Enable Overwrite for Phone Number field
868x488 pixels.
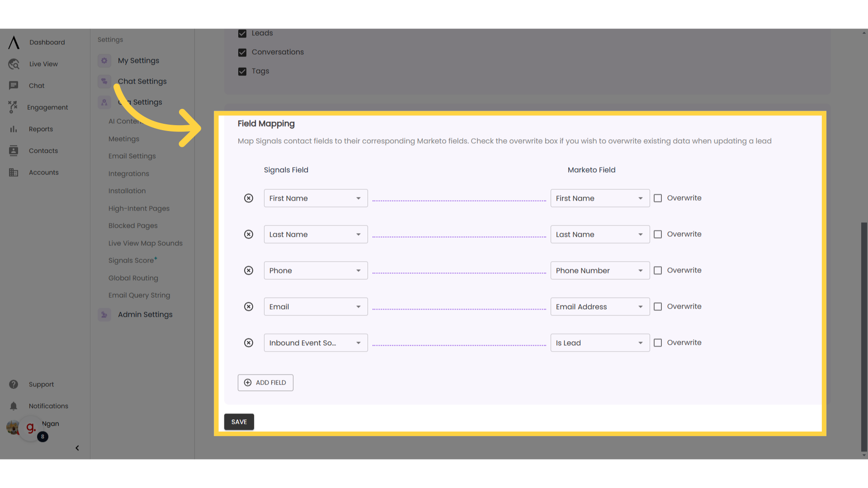point(658,270)
